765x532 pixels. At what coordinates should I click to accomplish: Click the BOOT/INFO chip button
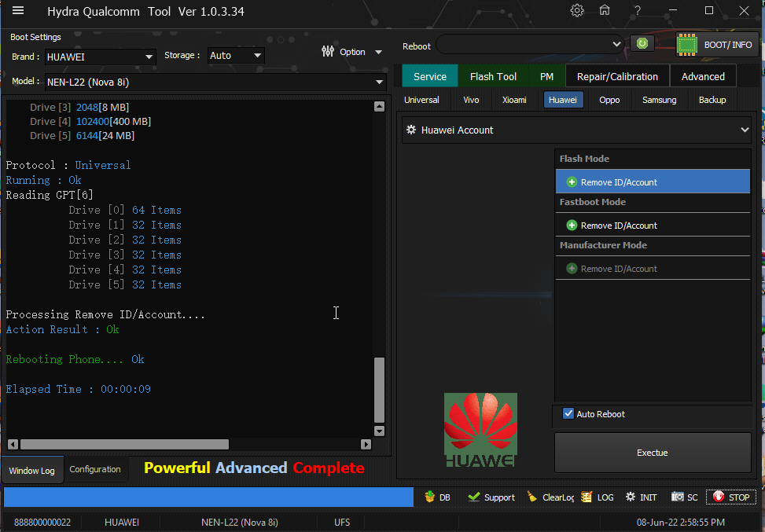717,45
